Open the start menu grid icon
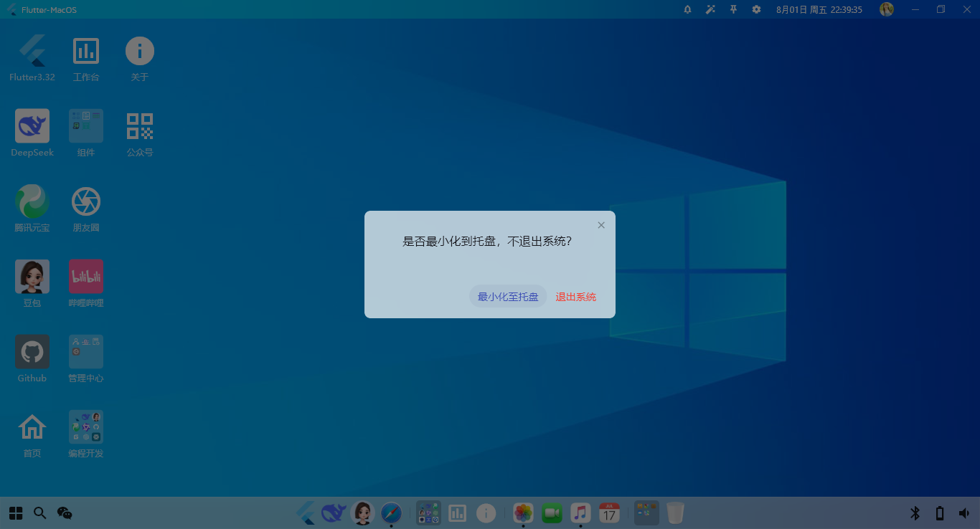 [16, 513]
